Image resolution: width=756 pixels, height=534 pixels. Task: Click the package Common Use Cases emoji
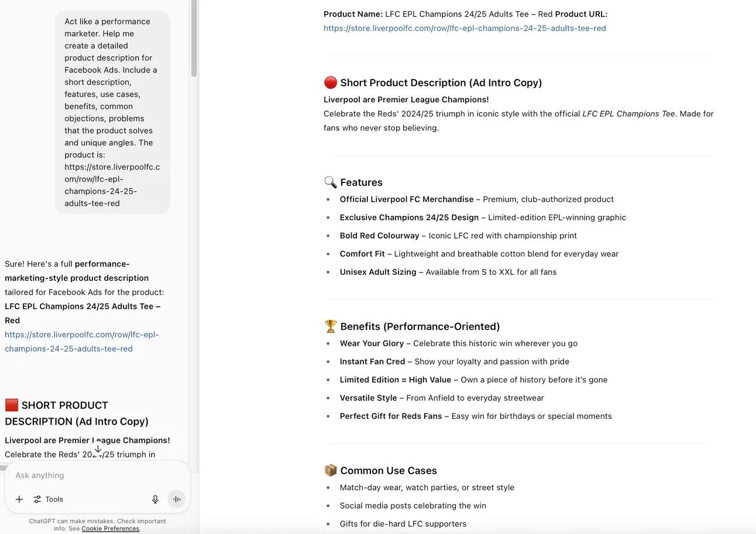point(330,471)
